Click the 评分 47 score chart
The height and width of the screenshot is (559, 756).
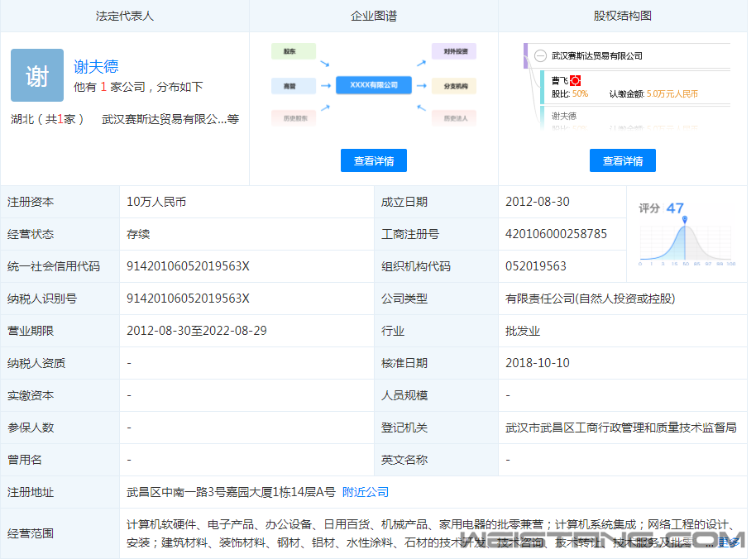point(685,233)
